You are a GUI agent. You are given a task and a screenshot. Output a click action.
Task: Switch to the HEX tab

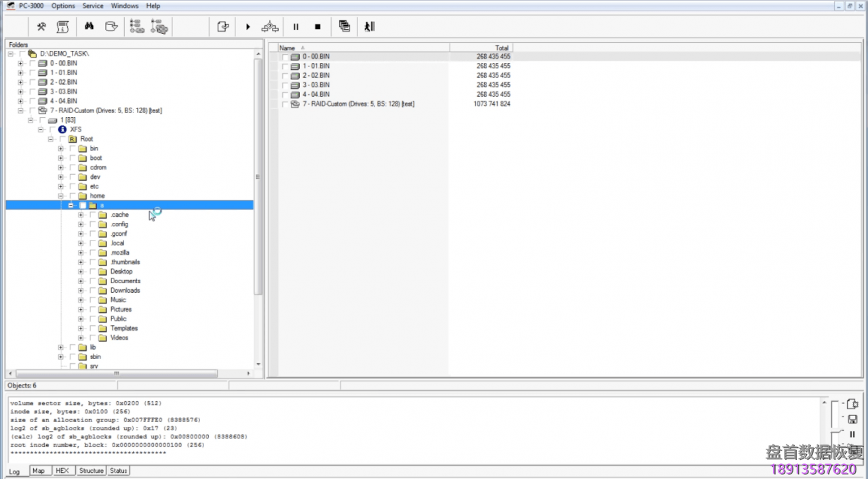62,471
